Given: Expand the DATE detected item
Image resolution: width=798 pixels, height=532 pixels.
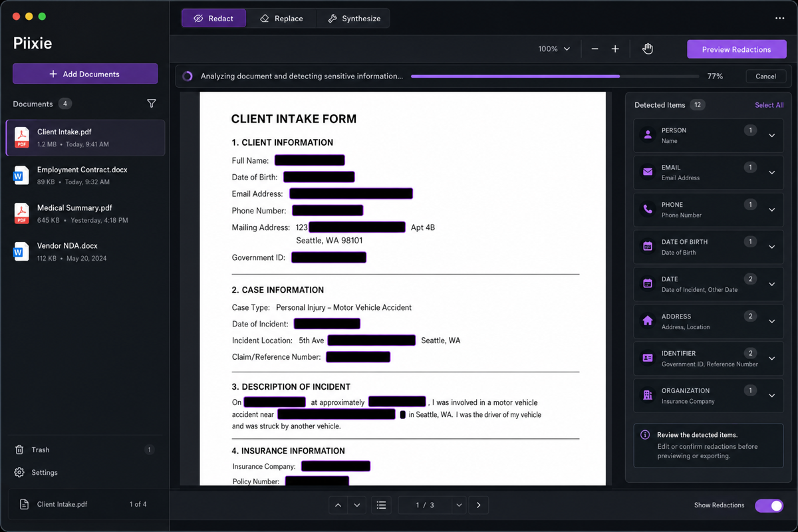Looking at the screenshot, I should pyautogui.click(x=772, y=285).
